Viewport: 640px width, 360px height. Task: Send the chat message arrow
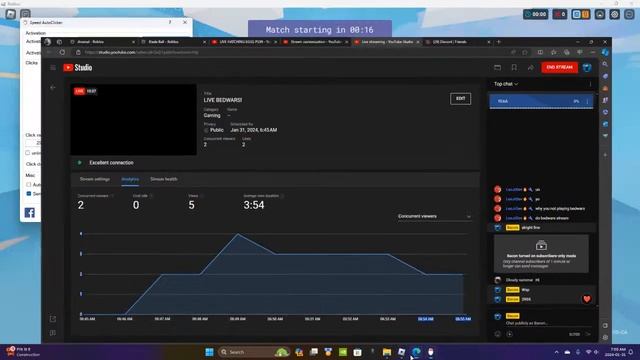pos(588,334)
